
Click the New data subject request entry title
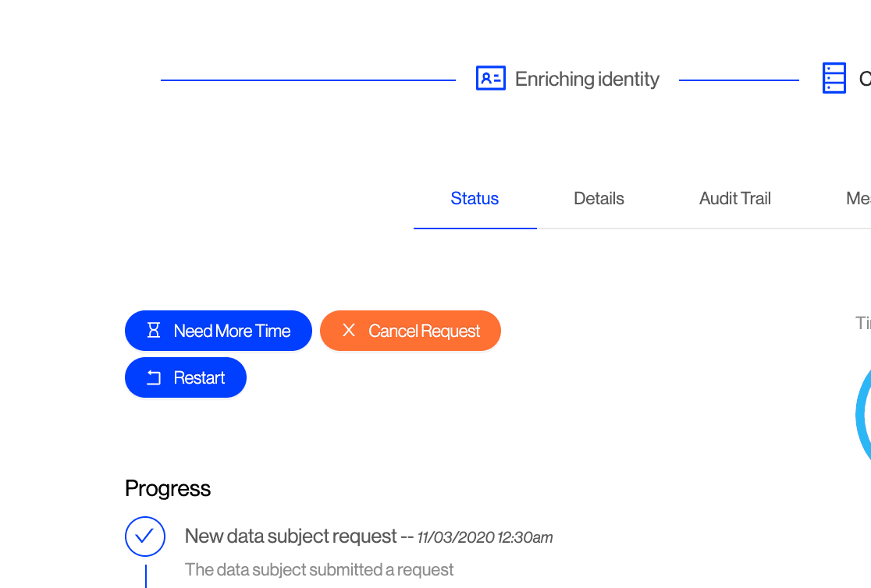(x=291, y=537)
